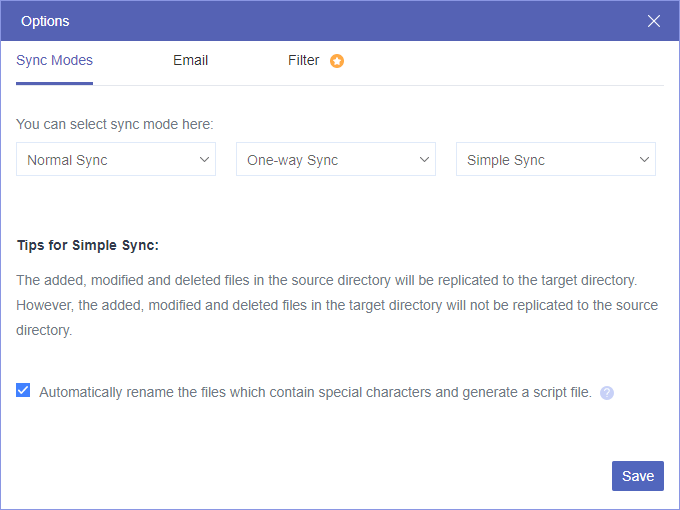Open the Normal Sync dropdown
The height and width of the screenshot is (510, 680).
[116, 160]
